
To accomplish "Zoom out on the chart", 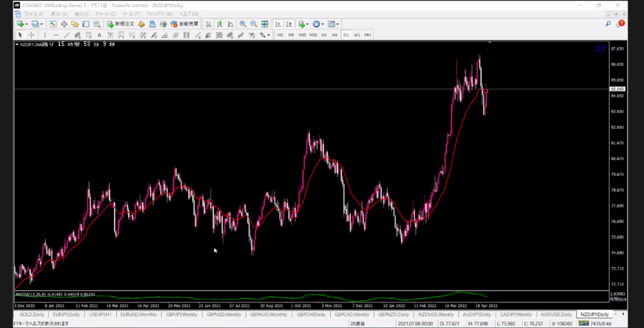I will pos(254,25).
